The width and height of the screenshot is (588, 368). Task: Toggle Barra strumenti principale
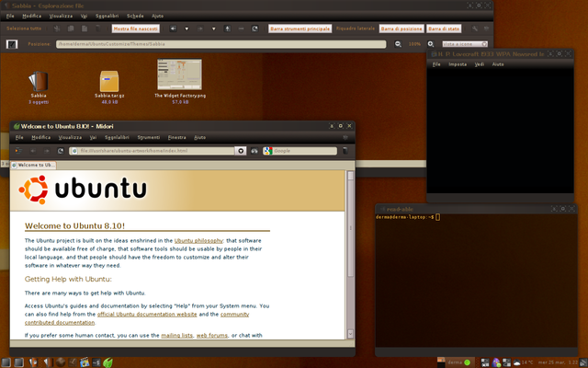pyautogui.click(x=300, y=29)
